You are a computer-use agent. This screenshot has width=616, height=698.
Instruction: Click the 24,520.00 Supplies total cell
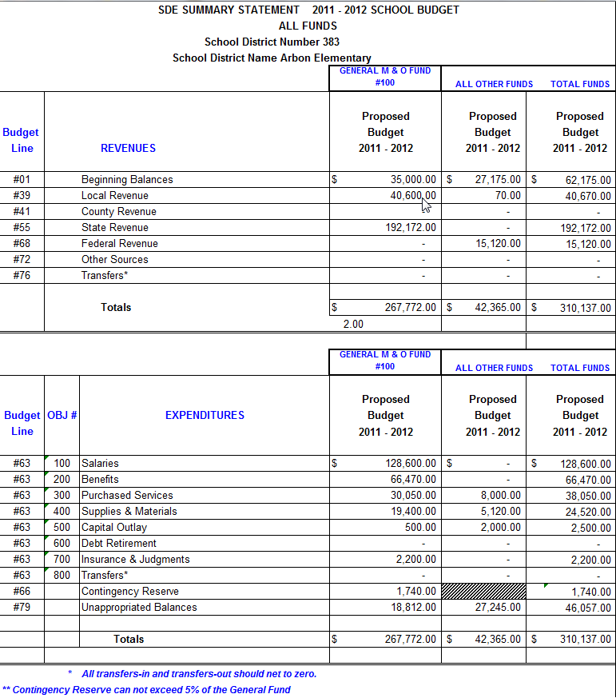[571, 512]
